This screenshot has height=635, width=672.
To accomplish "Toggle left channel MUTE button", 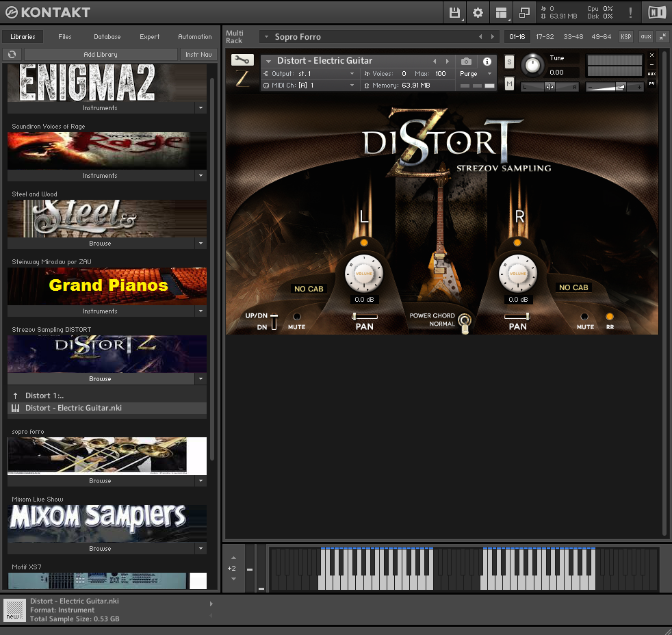I will click(x=296, y=317).
